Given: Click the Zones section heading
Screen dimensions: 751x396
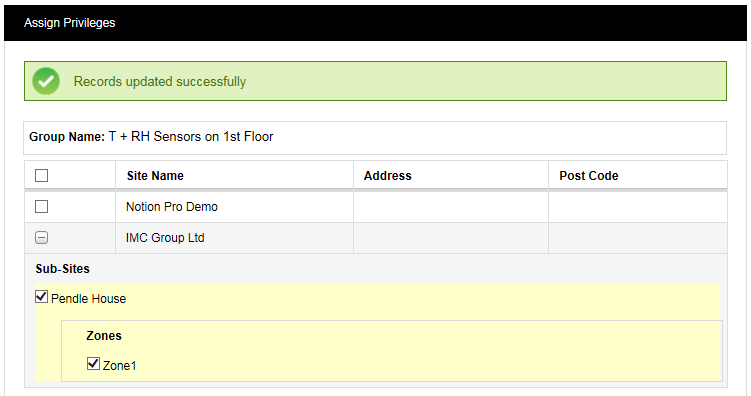Looking at the screenshot, I should tap(104, 336).
